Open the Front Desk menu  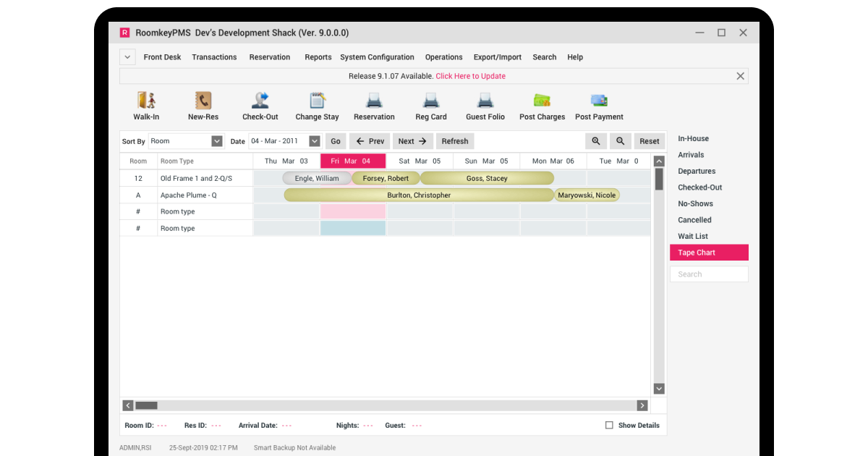(162, 57)
